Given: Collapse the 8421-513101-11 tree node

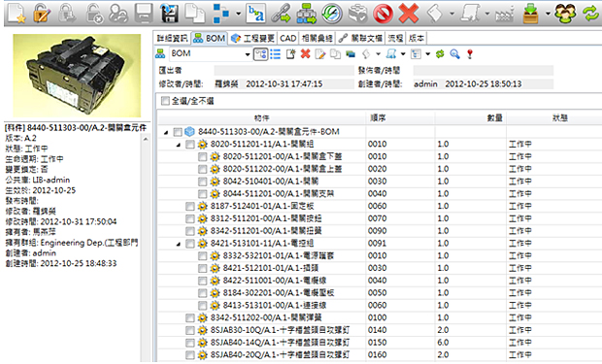Looking at the screenshot, I should point(178,245).
